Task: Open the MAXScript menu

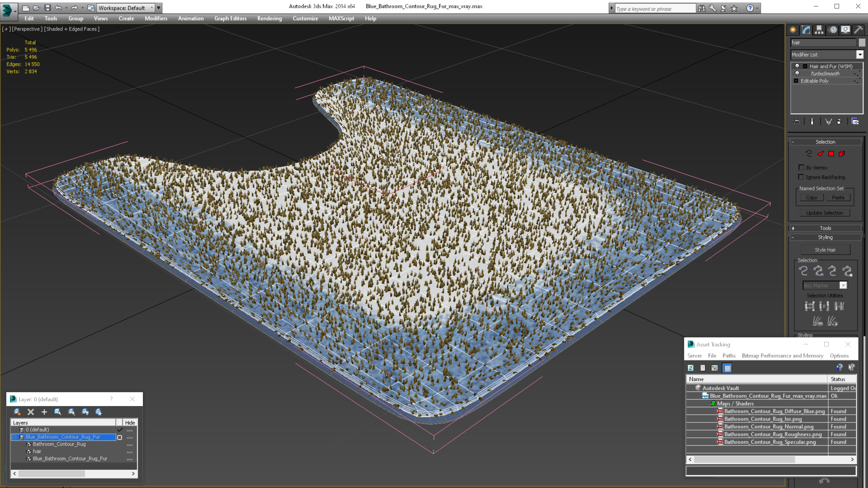Action: (341, 18)
